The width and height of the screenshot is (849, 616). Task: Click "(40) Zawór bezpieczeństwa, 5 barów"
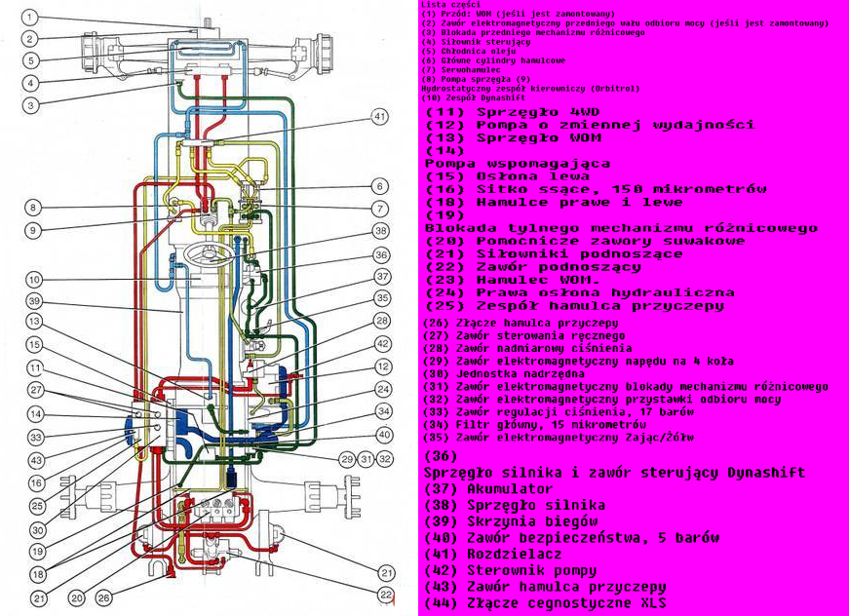[x=572, y=538]
